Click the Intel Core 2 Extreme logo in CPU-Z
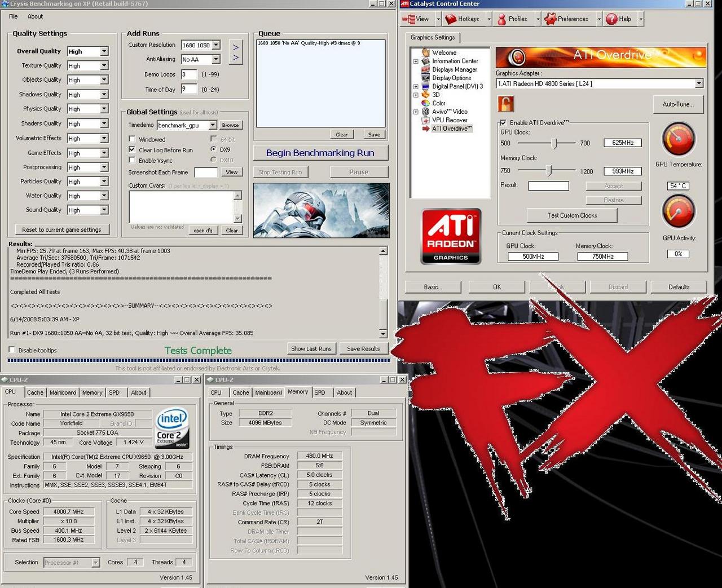The height and width of the screenshot is (588, 722). pyautogui.click(x=171, y=428)
